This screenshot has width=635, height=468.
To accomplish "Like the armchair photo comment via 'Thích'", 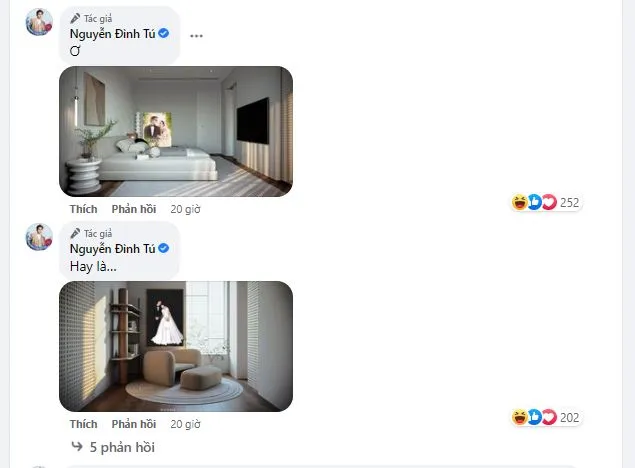I will (83, 424).
